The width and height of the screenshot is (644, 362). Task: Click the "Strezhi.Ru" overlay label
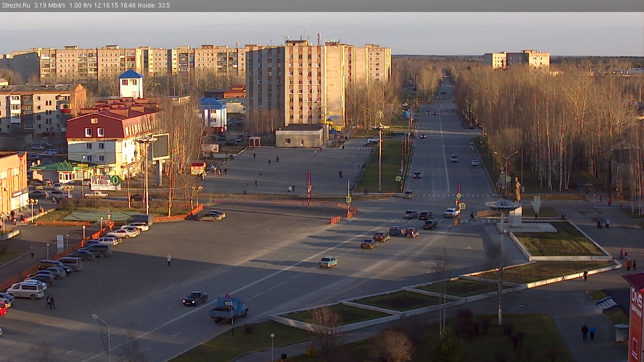pos(16,6)
